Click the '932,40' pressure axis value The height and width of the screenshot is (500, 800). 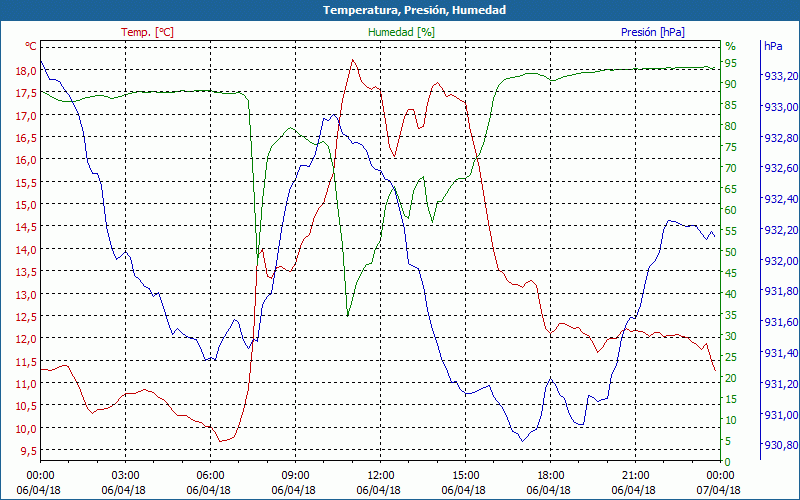pos(781,199)
